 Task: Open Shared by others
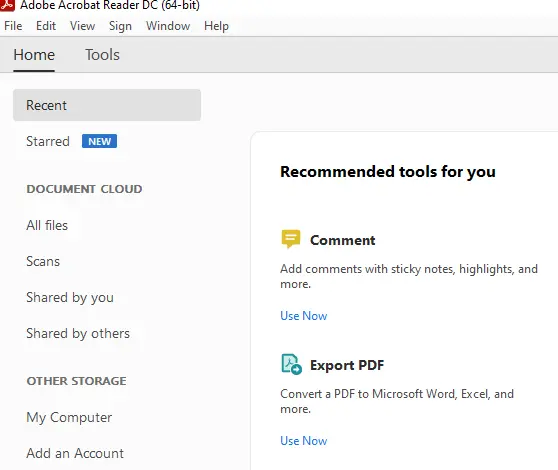[78, 334]
